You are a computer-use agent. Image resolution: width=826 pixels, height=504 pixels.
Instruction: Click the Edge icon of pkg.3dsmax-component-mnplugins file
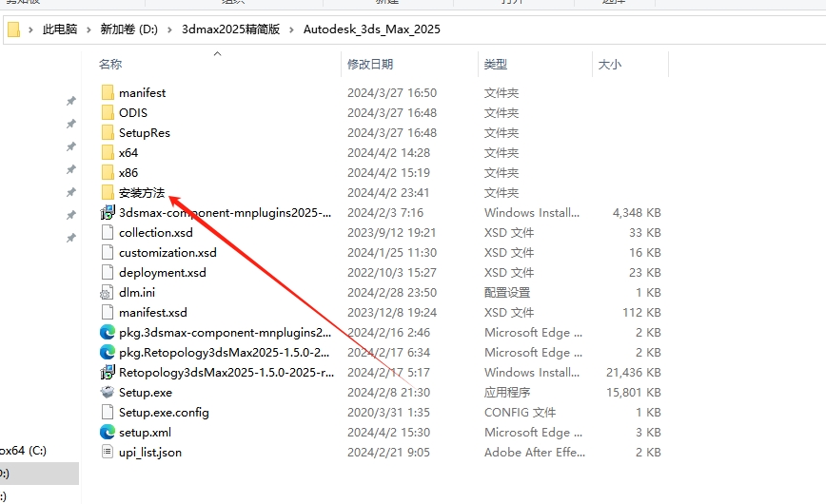click(108, 332)
